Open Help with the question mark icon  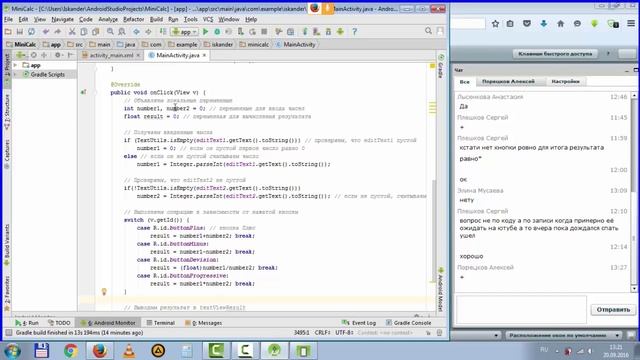pos(354,31)
